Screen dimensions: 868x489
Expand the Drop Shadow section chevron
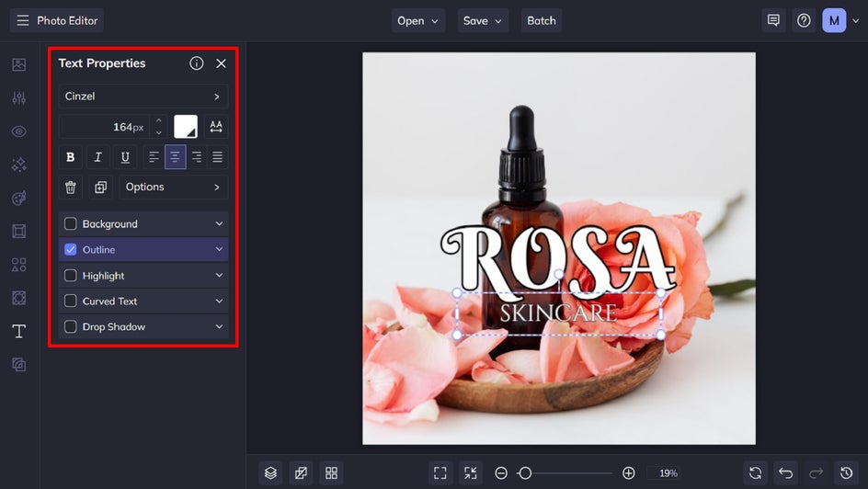[x=219, y=326]
